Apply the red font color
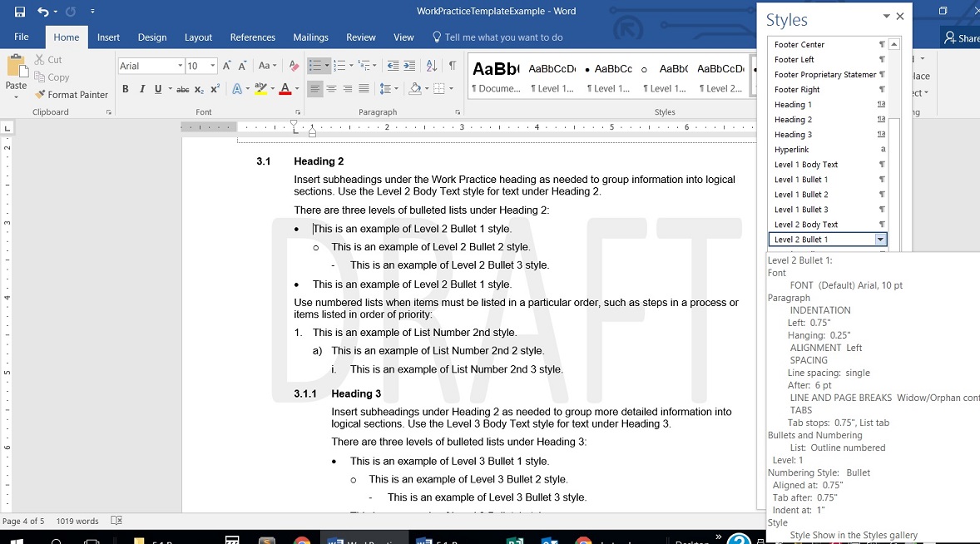980x544 pixels. 285,89
